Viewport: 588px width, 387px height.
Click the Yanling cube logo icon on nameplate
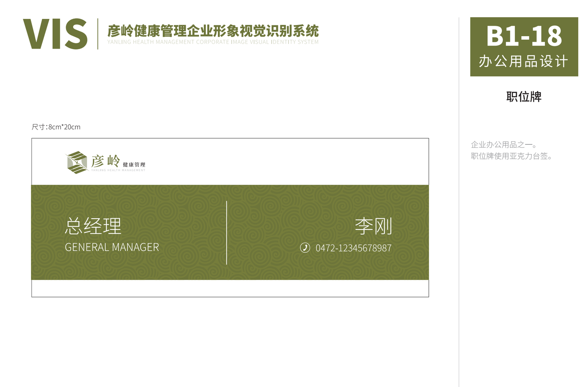77,162
